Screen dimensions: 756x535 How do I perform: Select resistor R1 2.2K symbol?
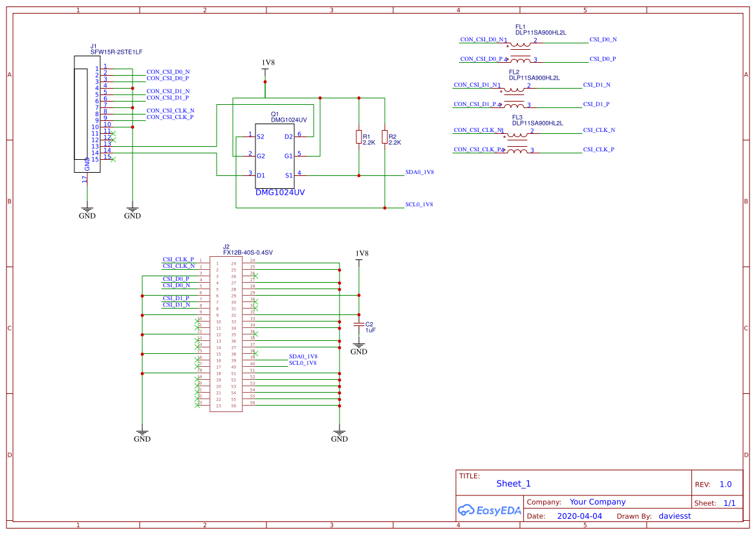coord(359,137)
